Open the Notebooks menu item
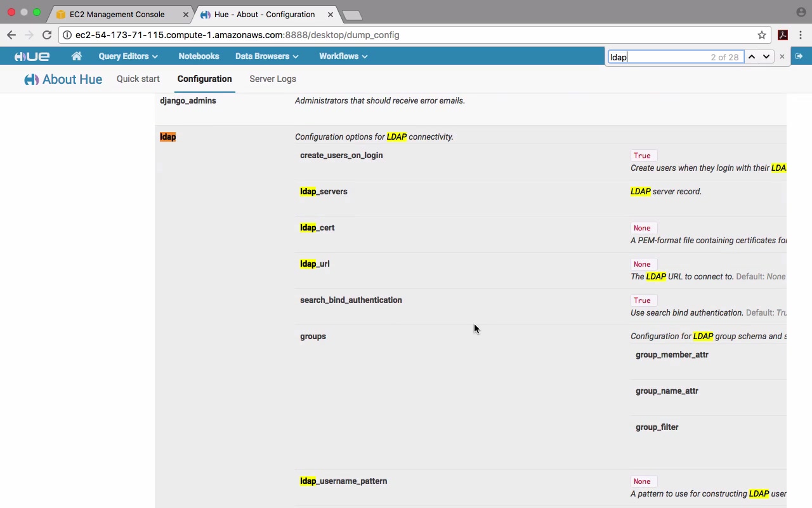The image size is (812, 508). point(199,57)
